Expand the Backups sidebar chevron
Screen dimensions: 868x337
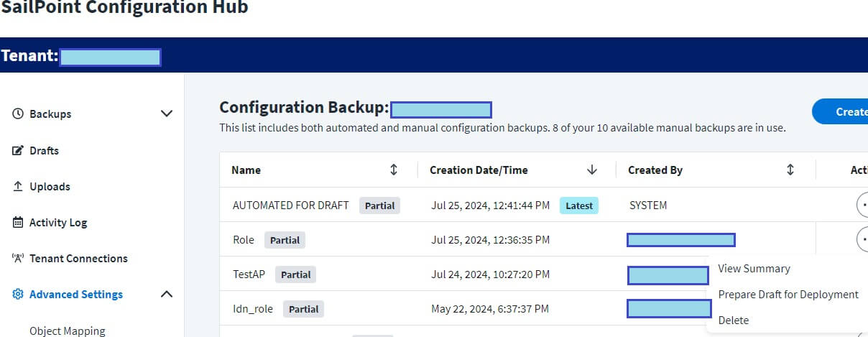(x=167, y=114)
